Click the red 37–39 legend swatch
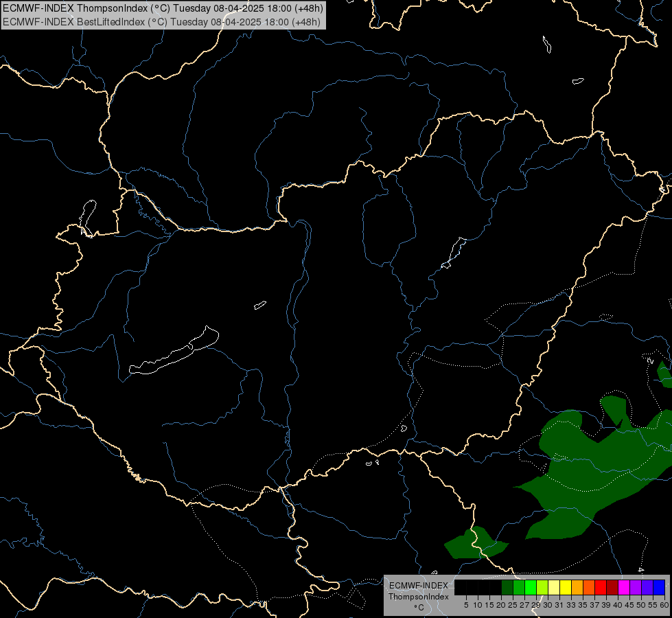672x618 pixels. [601, 587]
